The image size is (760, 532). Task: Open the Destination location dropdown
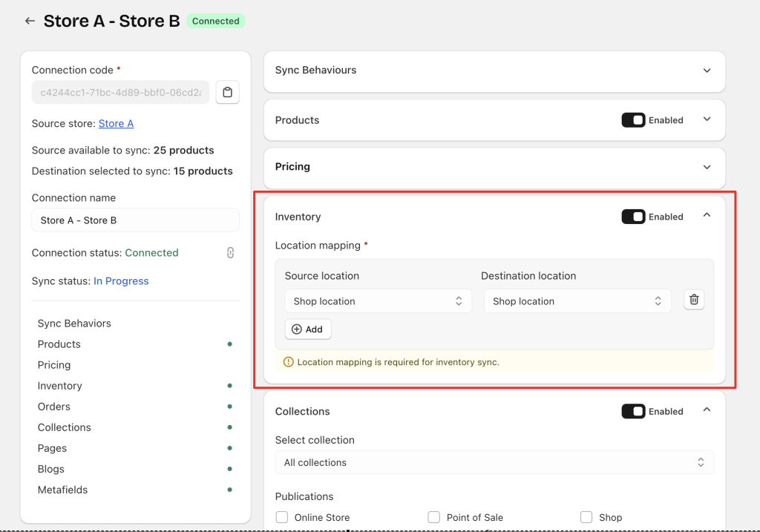pos(577,301)
